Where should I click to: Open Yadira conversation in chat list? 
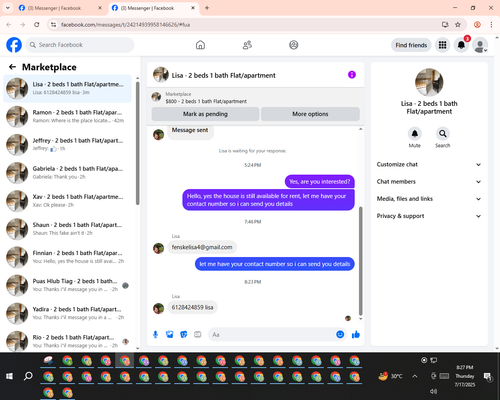[67, 313]
